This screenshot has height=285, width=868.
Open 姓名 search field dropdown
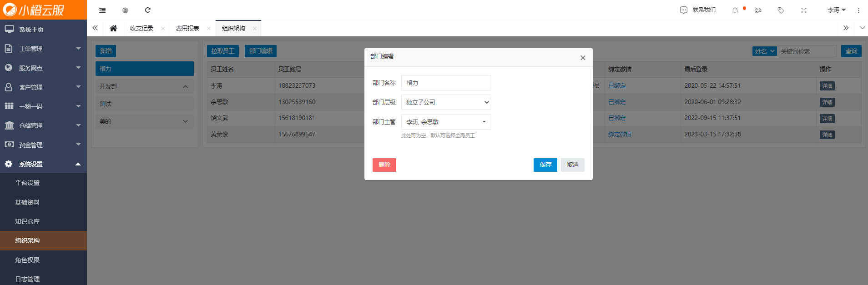click(x=764, y=51)
